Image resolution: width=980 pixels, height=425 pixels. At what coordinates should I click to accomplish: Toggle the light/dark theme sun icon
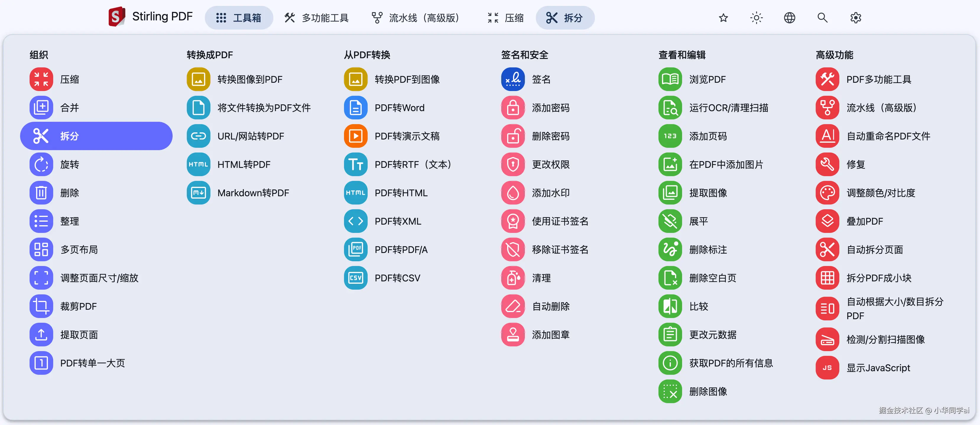click(x=756, y=17)
